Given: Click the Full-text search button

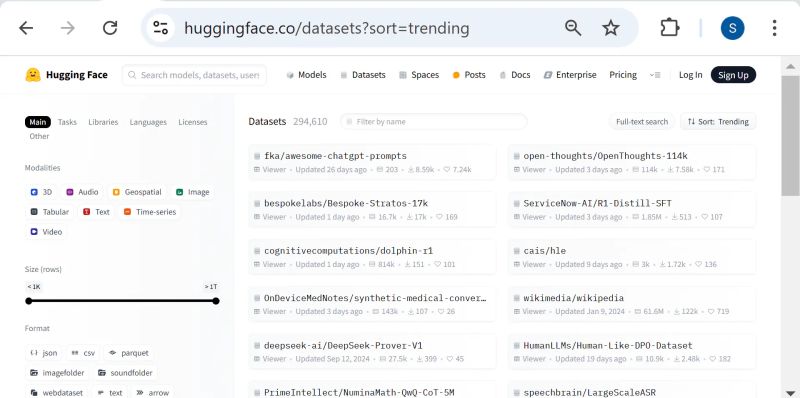Looking at the screenshot, I should 642,121.
